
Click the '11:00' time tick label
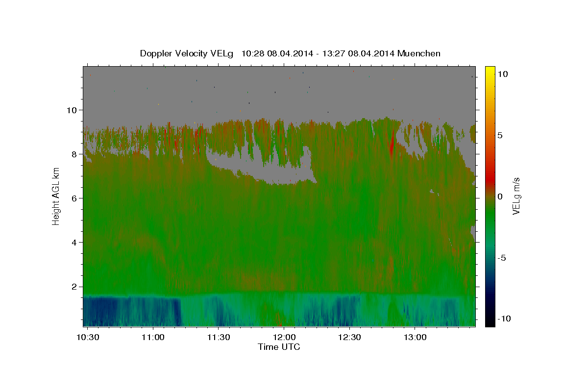click(x=153, y=338)
